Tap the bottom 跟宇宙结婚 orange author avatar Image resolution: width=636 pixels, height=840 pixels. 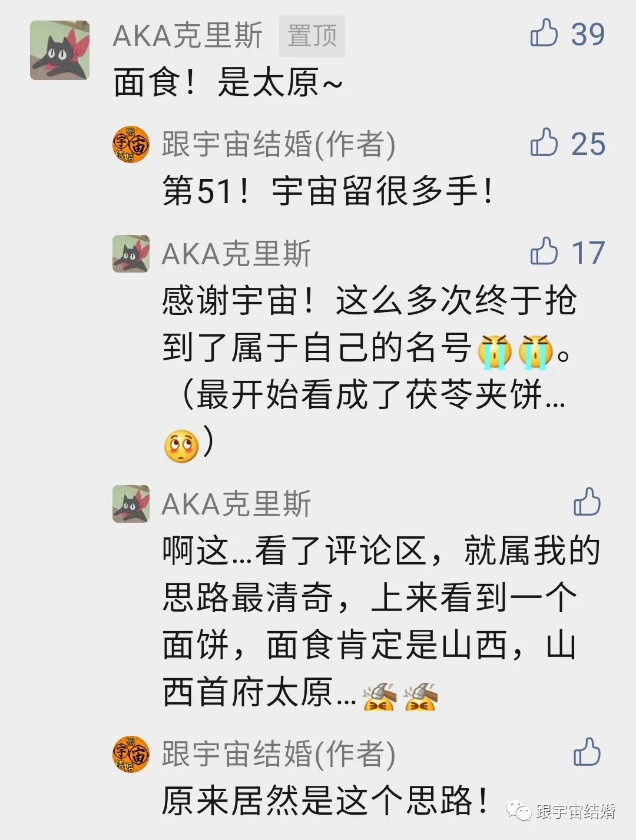(131, 754)
